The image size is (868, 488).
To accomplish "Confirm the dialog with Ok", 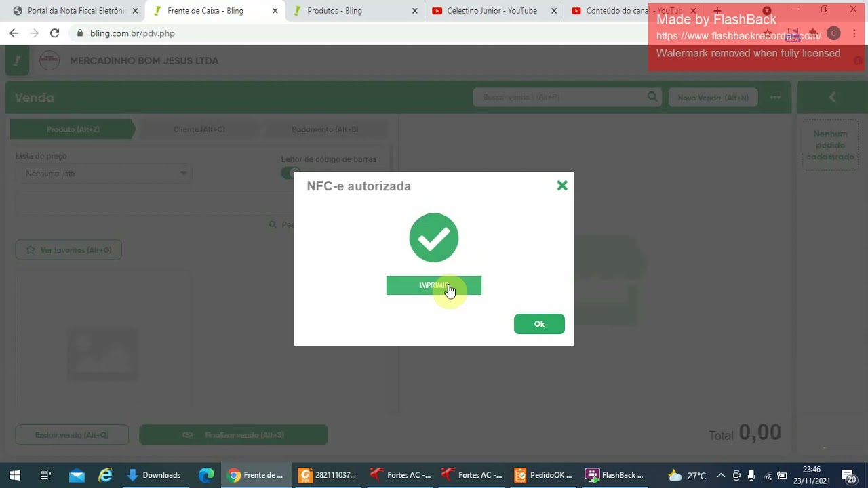I will [x=539, y=324].
